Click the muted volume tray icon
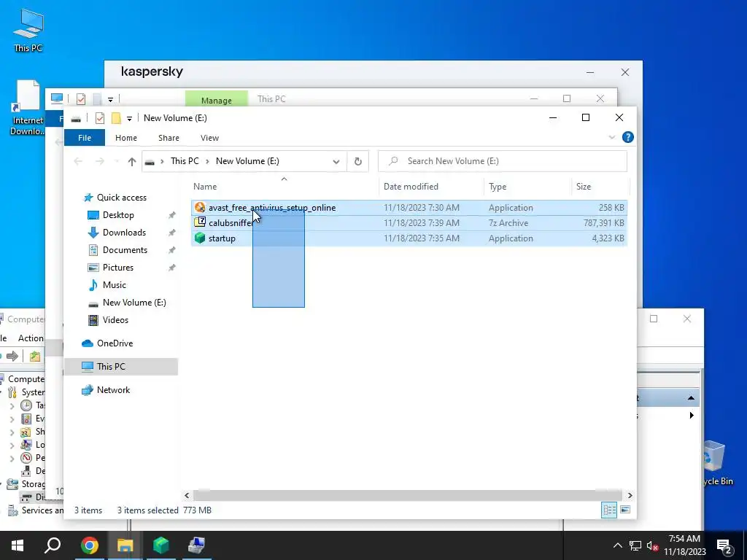 (652, 545)
